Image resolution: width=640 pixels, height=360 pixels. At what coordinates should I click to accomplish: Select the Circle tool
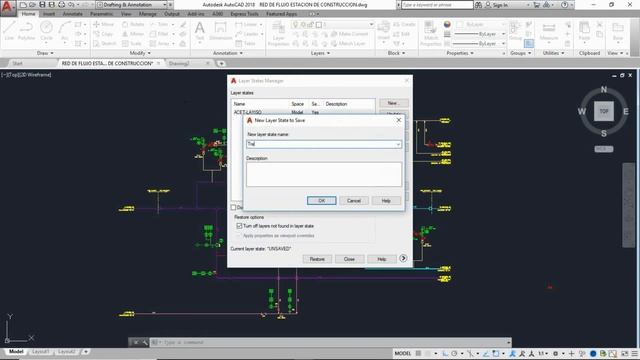click(x=46, y=31)
